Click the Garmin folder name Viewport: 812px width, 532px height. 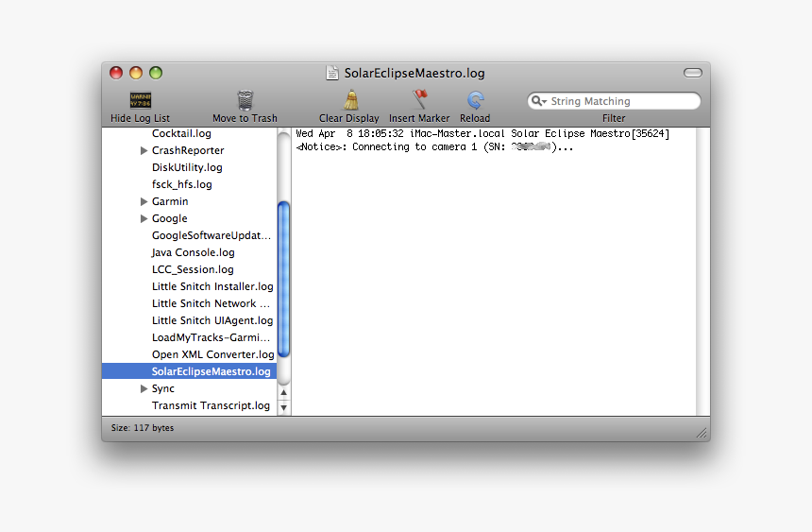pyautogui.click(x=170, y=201)
